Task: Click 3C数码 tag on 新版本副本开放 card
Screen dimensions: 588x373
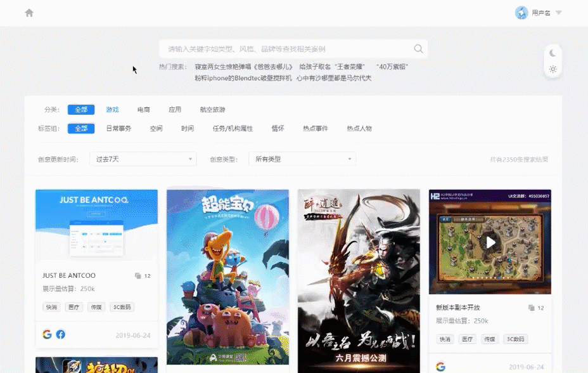Action: (515, 339)
